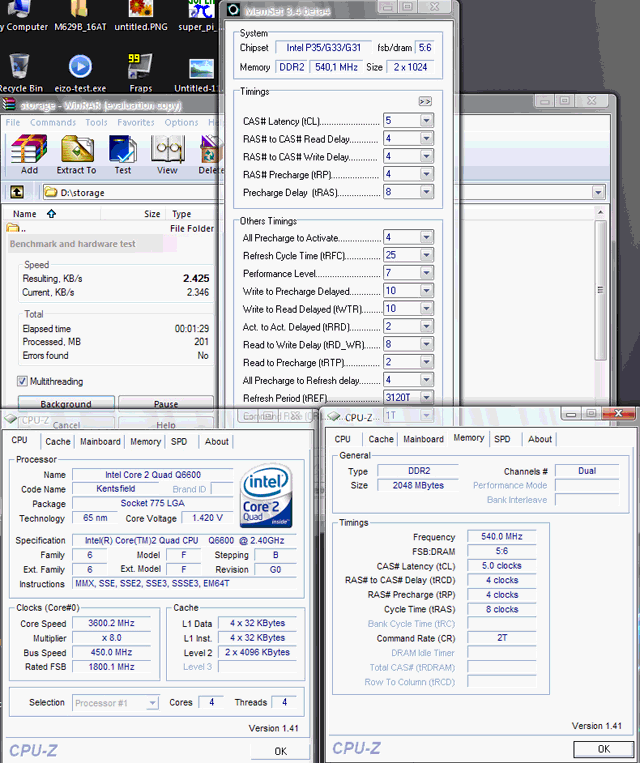Launch the Fraps desktop shortcut
Viewport: 640px width, 763px height.
coord(140,73)
